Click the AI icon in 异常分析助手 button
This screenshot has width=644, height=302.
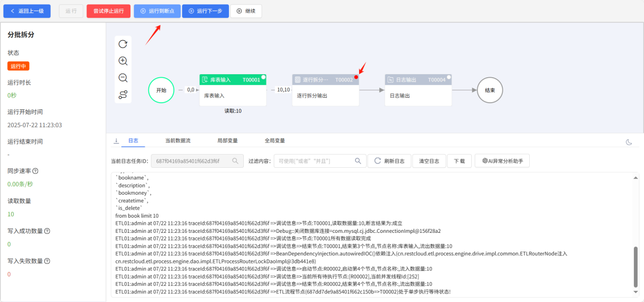click(x=484, y=161)
